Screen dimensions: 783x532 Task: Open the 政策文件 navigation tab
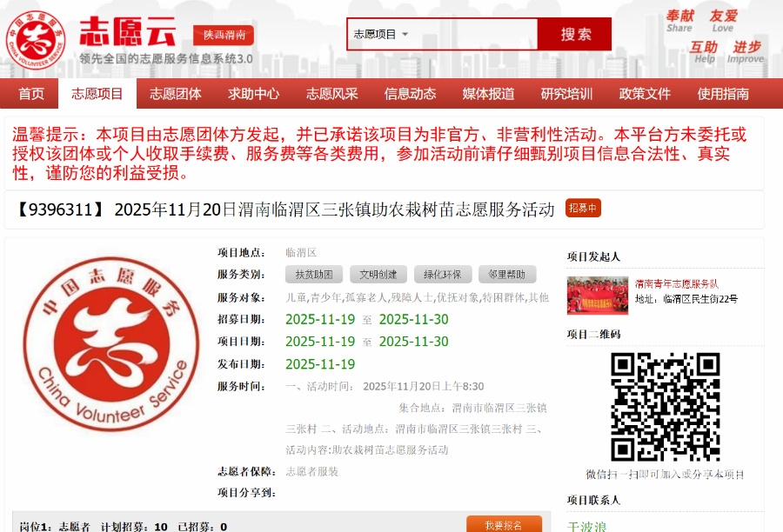[x=645, y=94]
